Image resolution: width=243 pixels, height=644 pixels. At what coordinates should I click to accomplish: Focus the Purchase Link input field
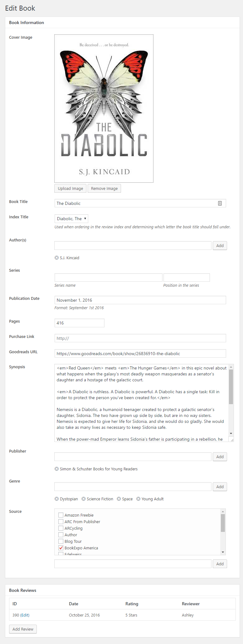[x=140, y=338]
